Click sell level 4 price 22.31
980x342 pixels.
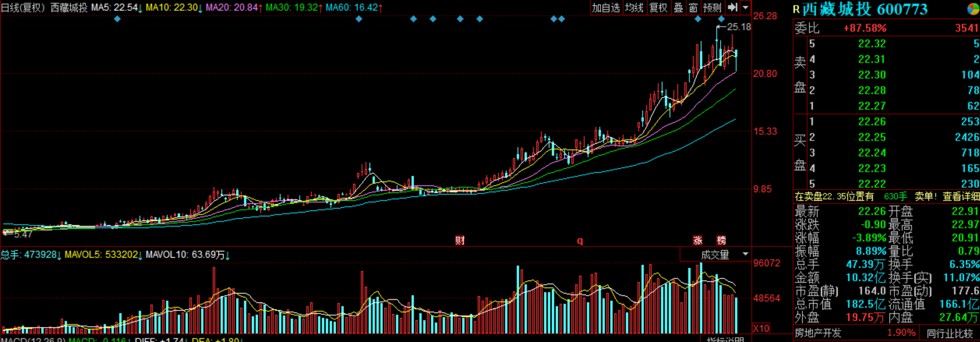(872, 59)
